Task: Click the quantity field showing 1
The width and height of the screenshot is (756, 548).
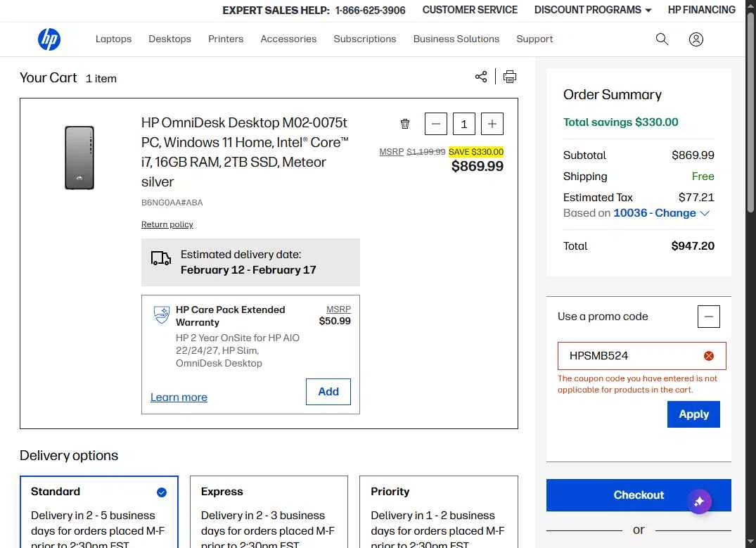Action: (x=464, y=124)
